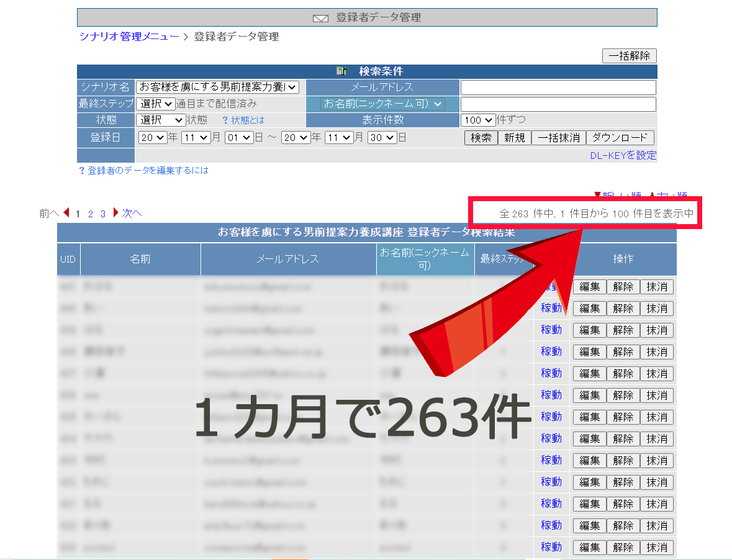This screenshot has width=732, height=560.
Task: Click the 解除 button in first result row
Action: point(623,287)
